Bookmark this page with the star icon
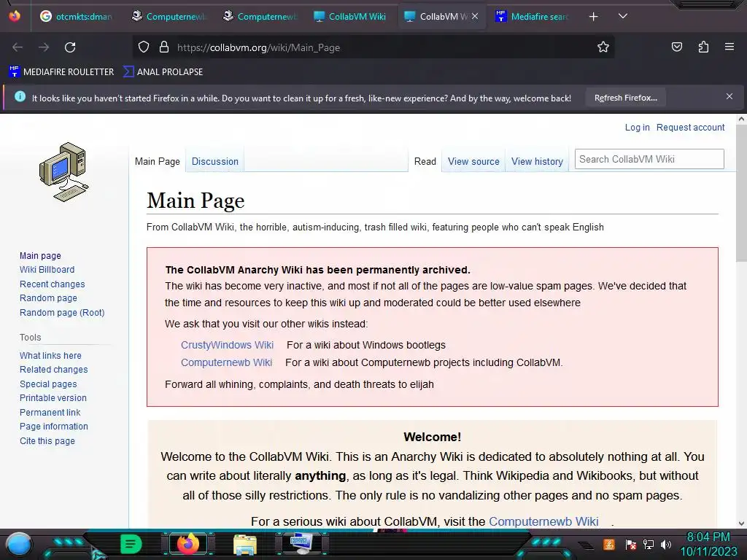The height and width of the screenshot is (560, 747). coord(603,47)
